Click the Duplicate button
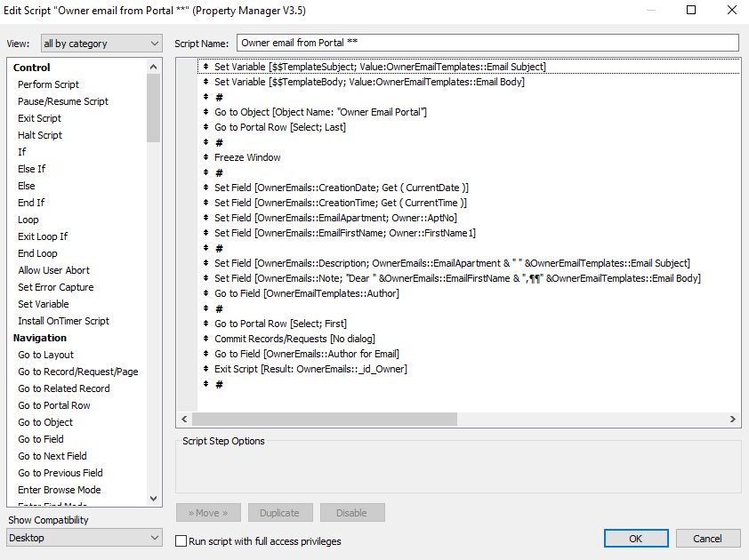This screenshot has width=749, height=560. coord(280,513)
